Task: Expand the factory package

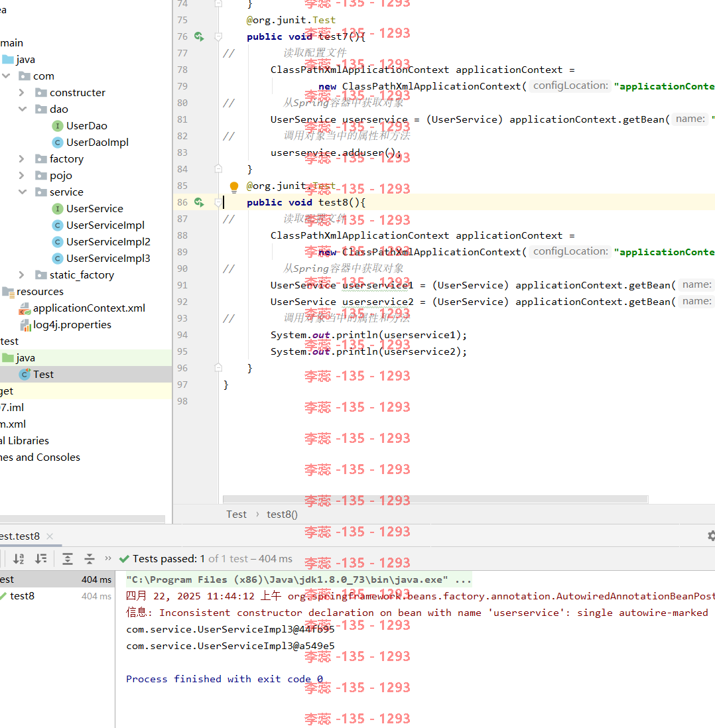Action: [x=22, y=158]
